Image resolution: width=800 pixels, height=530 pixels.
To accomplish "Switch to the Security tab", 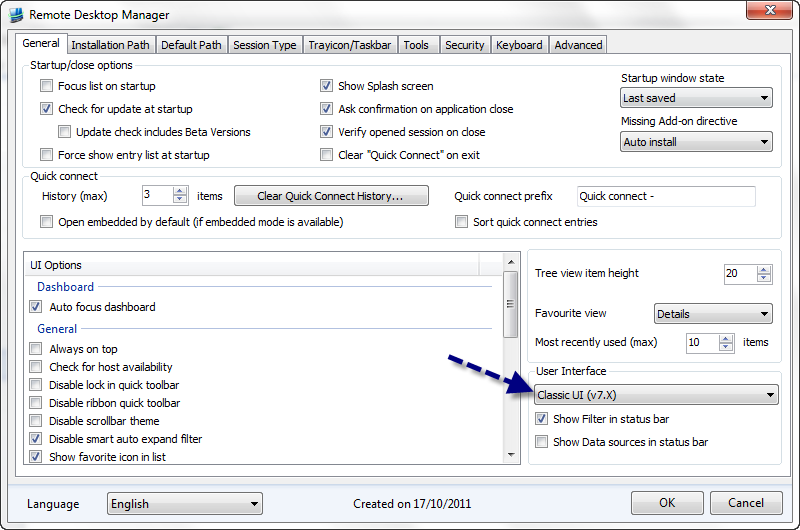I will 464,45.
